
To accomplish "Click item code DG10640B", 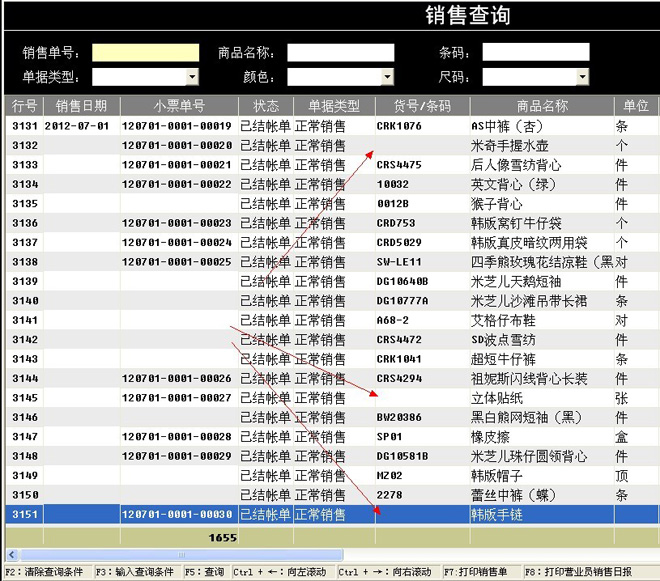I will [402, 281].
